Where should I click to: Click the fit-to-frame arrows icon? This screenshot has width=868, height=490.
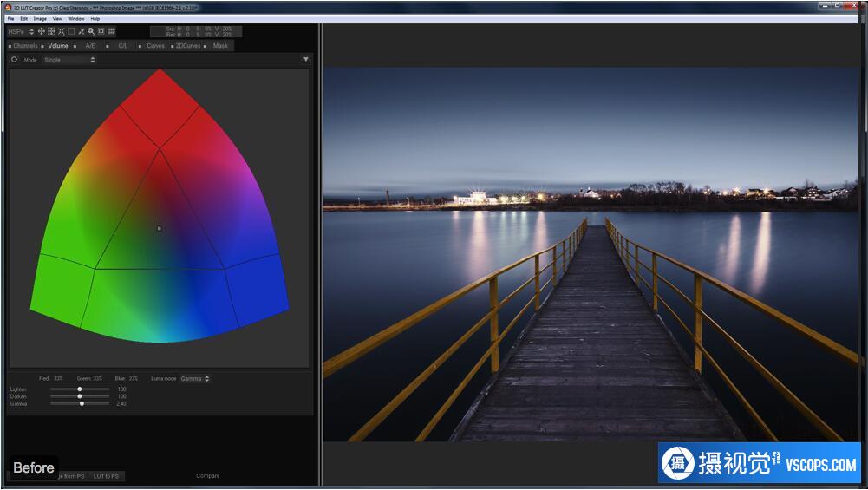(51, 31)
